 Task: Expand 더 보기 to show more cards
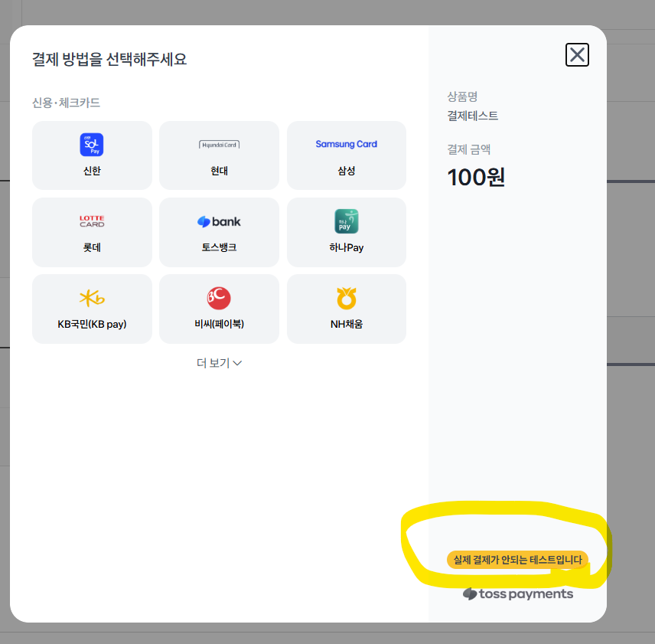tap(219, 363)
